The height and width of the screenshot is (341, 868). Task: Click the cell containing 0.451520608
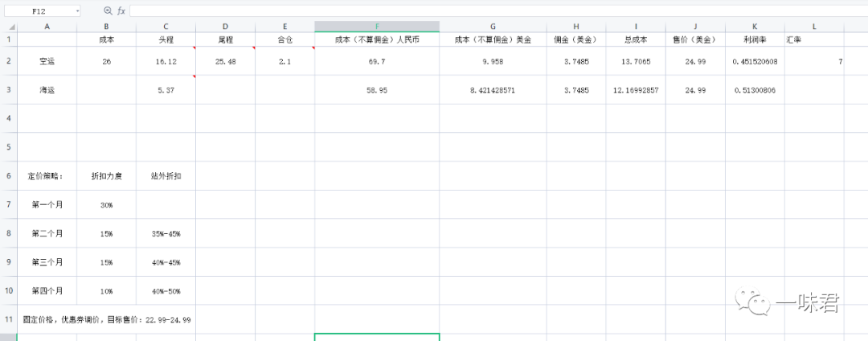point(755,61)
